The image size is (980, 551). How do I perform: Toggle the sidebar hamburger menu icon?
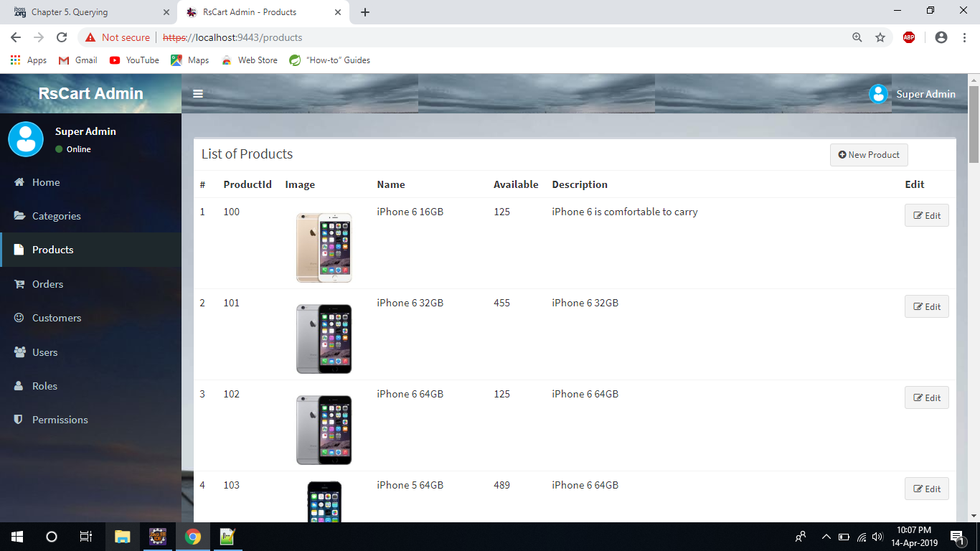[198, 94]
